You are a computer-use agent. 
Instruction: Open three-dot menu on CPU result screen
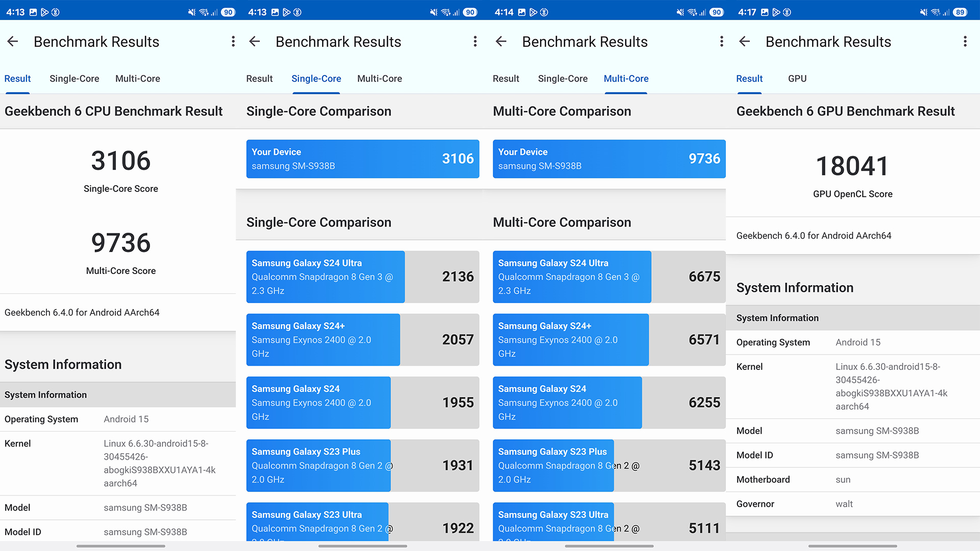coord(233,42)
